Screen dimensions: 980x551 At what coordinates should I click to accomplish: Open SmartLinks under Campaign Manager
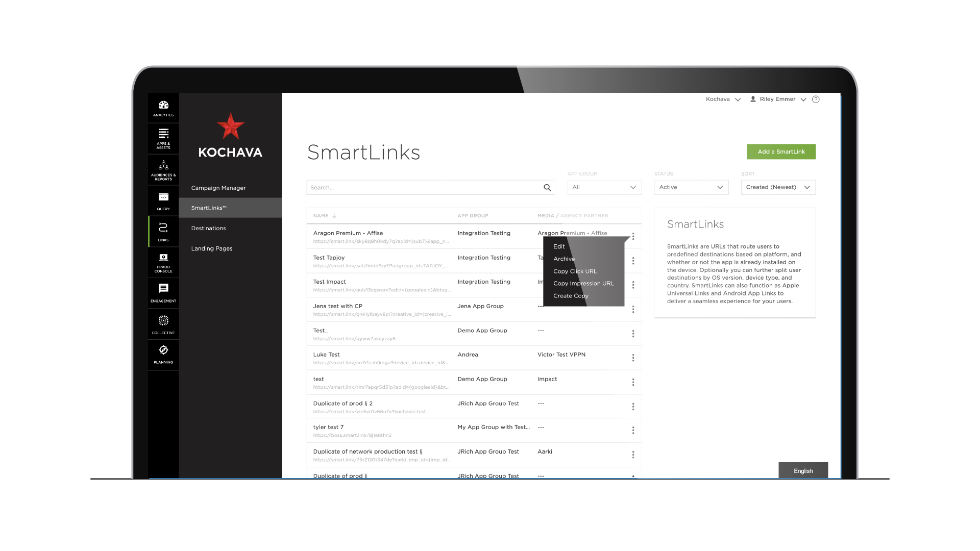coord(209,208)
